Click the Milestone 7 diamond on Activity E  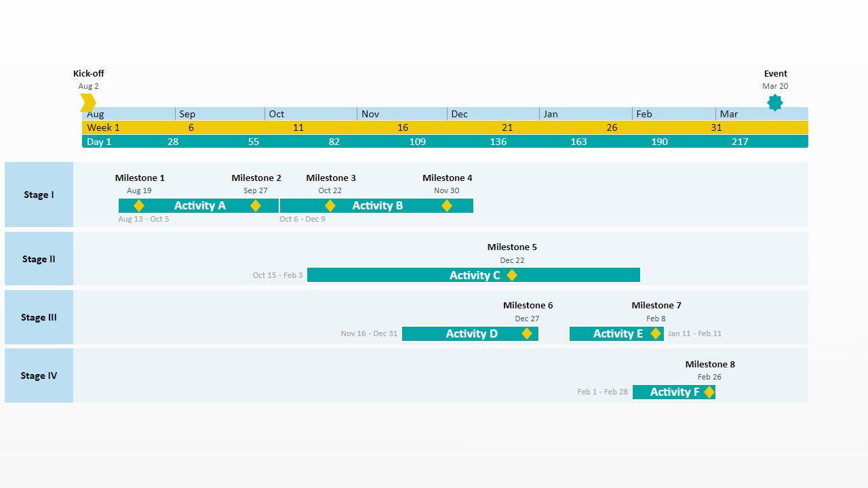click(x=656, y=333)
